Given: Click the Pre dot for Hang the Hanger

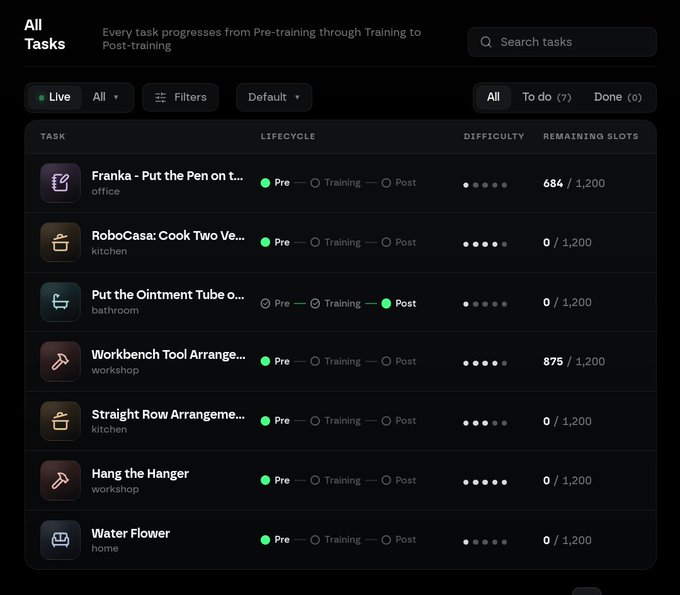Looking at the screenshot, I should [x=265, y=480].
